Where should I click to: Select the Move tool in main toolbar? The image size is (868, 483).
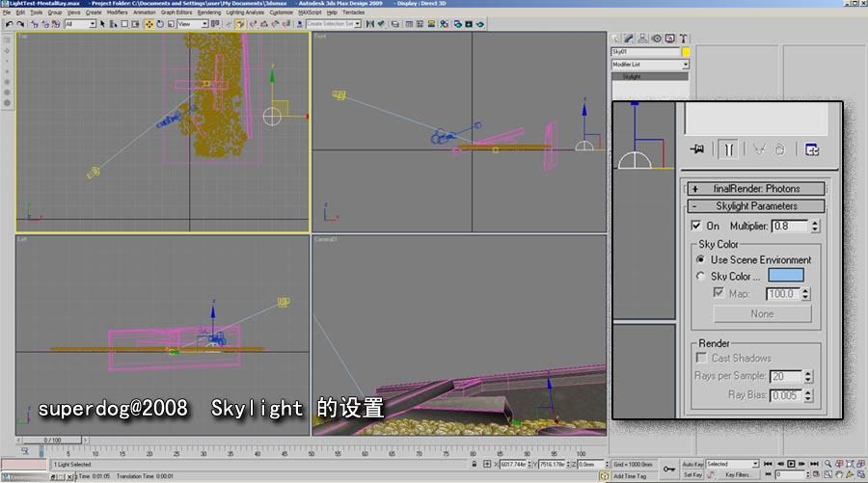click(148, 24)
